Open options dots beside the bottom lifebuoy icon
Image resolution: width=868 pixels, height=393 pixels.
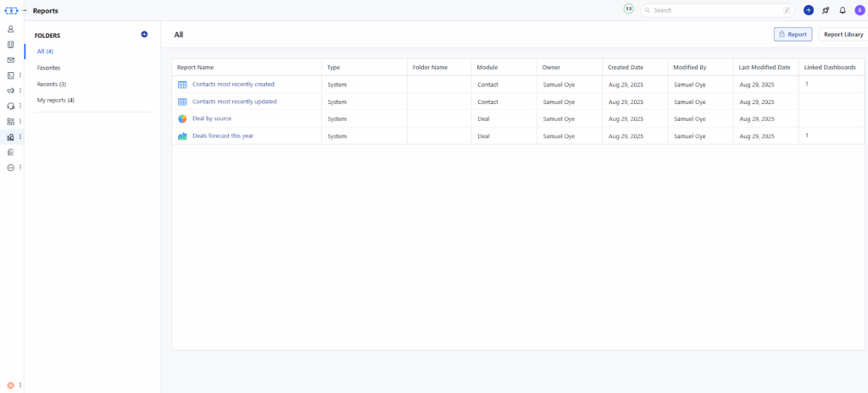point(20,385)
